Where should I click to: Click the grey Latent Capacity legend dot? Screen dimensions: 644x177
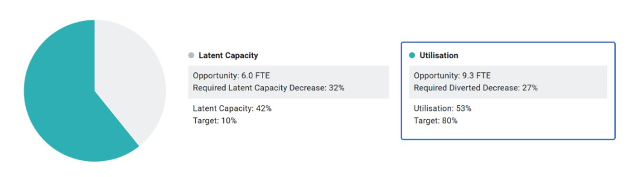[191, 55]
